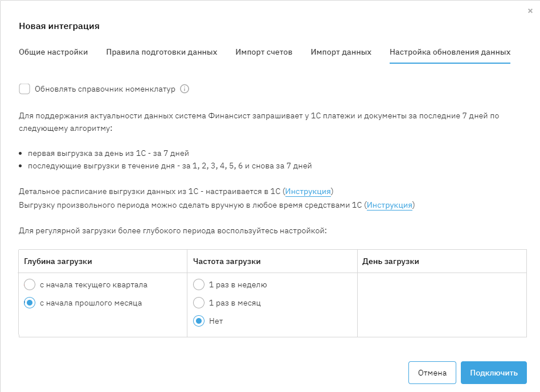Choose '1 раз в месяц' frequency

199,303
